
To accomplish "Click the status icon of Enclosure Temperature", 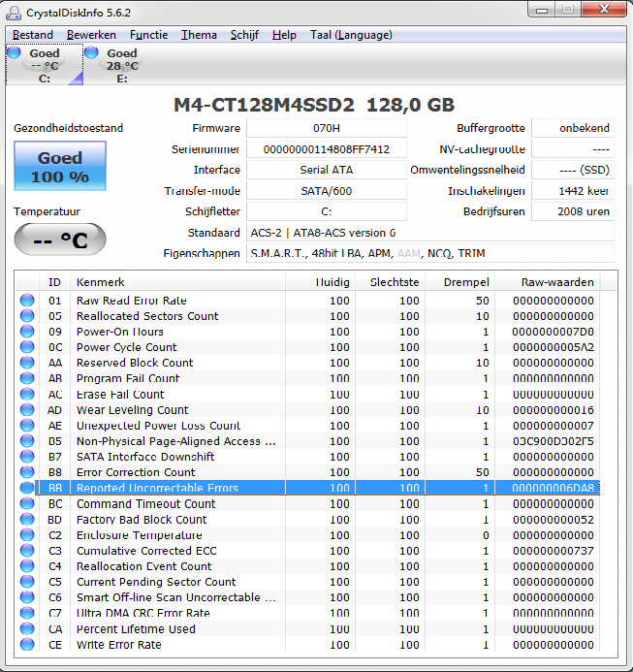I will click(27, 535).
